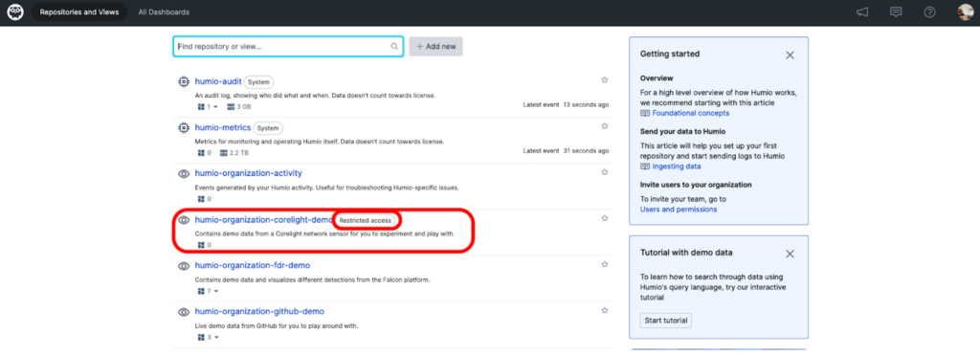The height and width of the screenshot is (355, 980).
Task: Open the announcements megaphone icon
Action: (x=862, y=12)
